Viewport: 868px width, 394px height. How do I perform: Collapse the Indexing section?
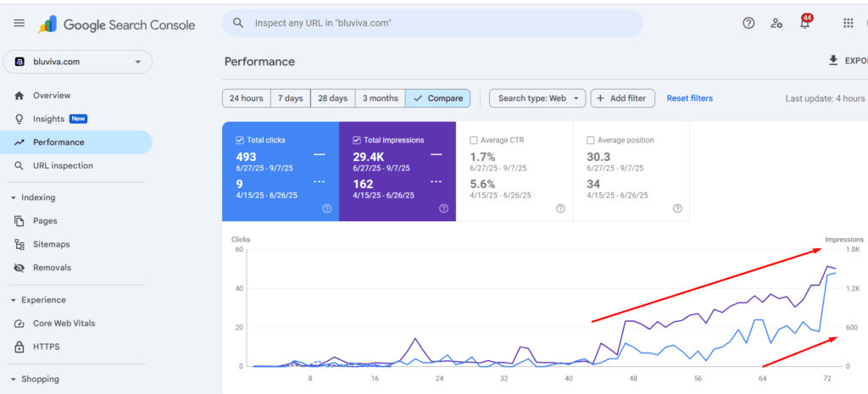tap(14, 198)
